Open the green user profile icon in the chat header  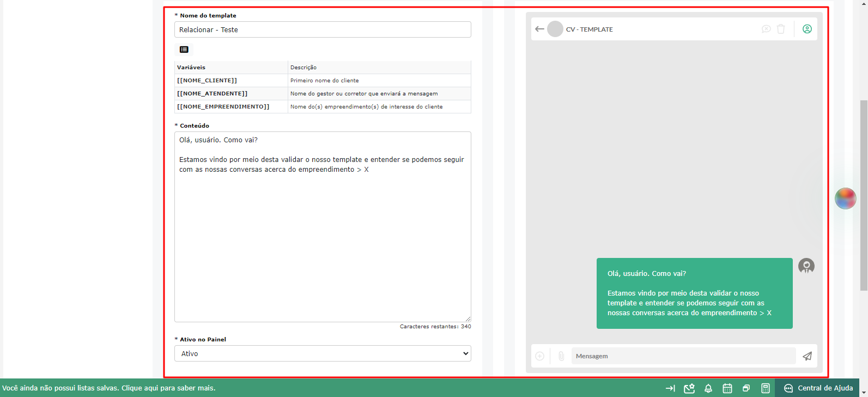tap(807, 29)
